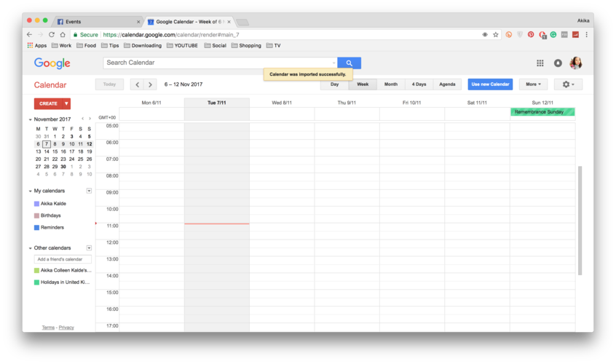Go to previous week arrow
Screen dimensions: 616x364
[x=136, y=84]
